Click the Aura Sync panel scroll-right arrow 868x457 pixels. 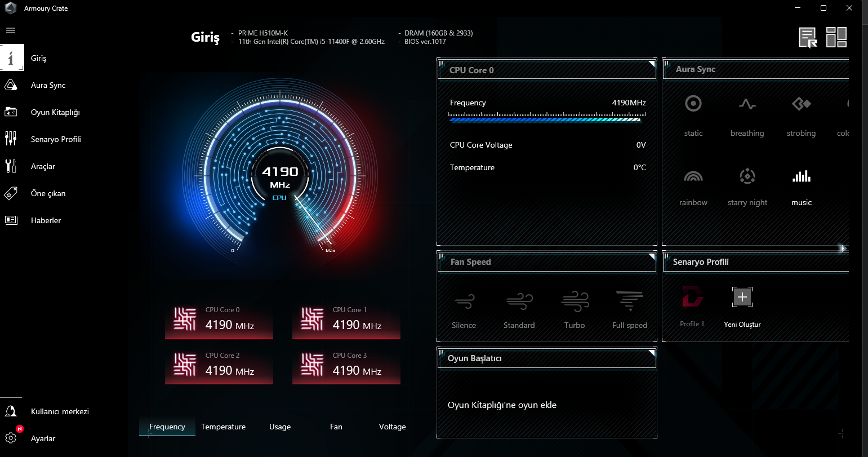843,248
